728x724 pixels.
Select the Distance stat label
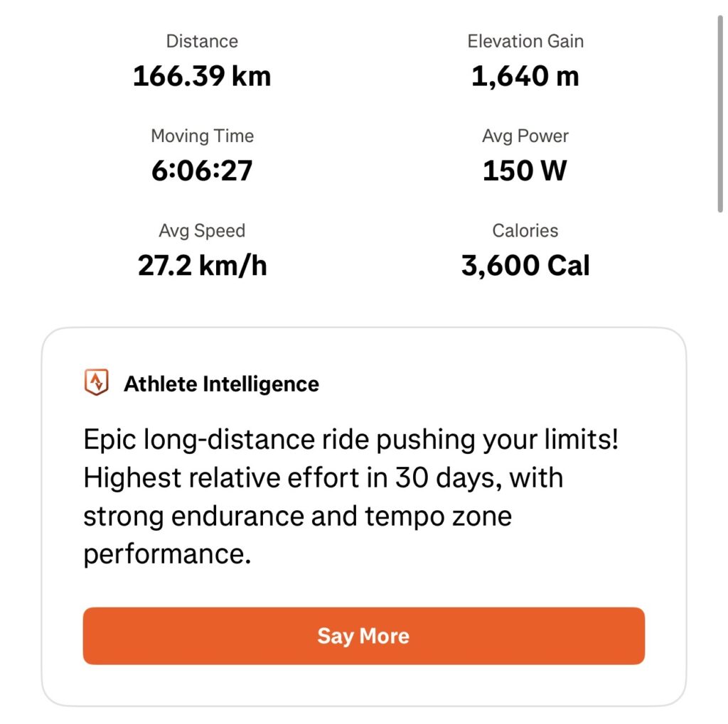pos(202,41)
